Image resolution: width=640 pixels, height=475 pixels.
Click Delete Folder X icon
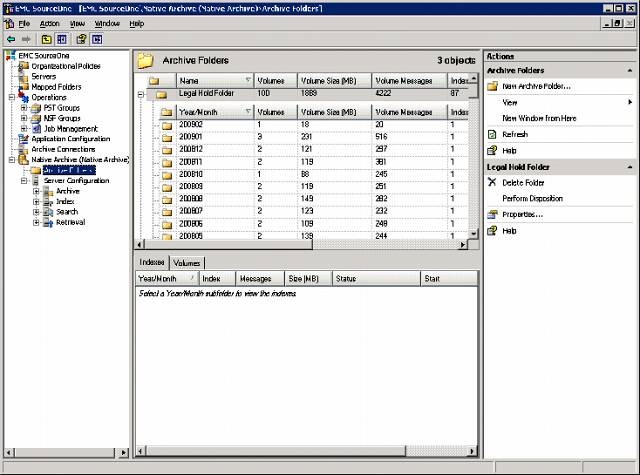point(492,182)
